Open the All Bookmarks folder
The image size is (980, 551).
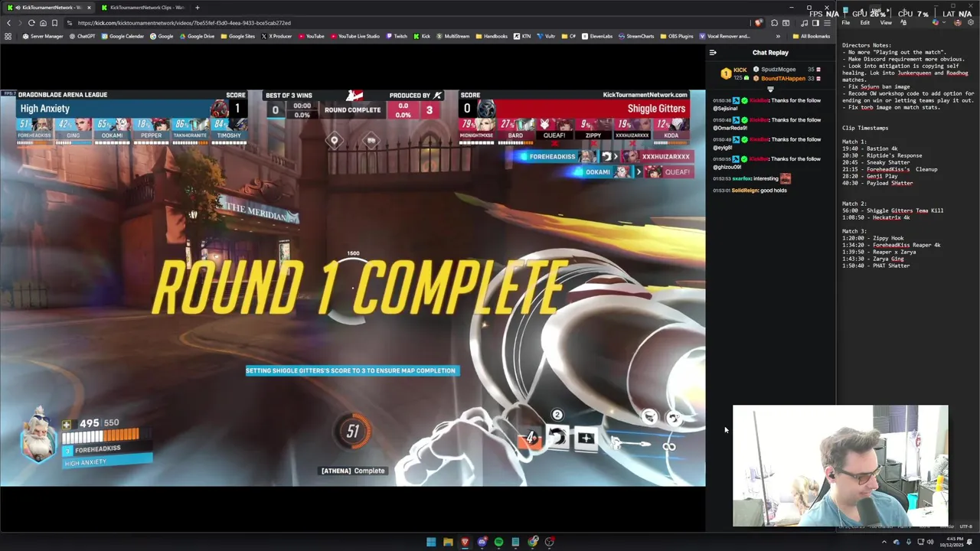(812, 36)
